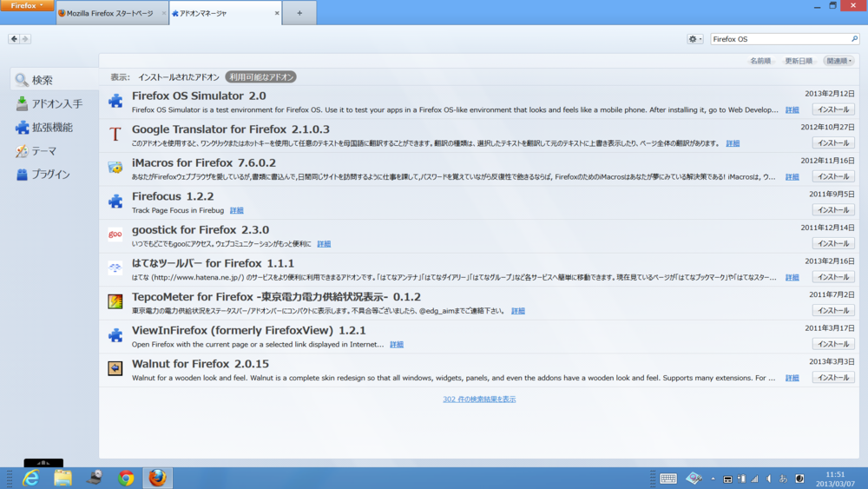Show インストールされたアドオン results
Screen dimensions: 868x489
tap(178, 77)
